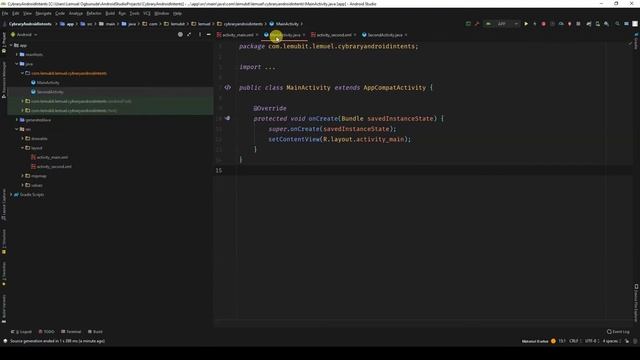Open the Window menu
Viewport: 640px width, 360px height.
162,13
